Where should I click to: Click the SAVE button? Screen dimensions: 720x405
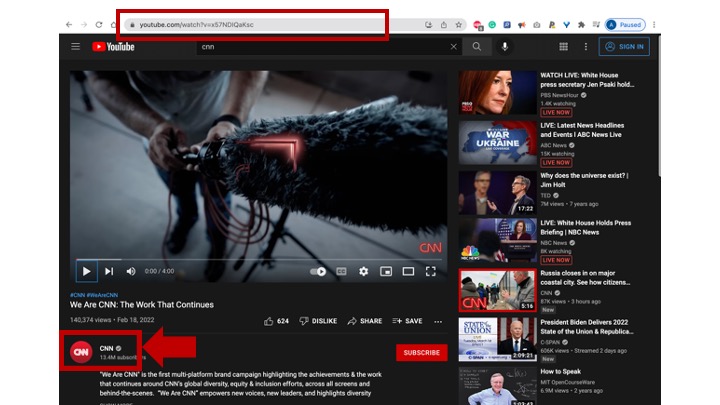pos(407,321)
